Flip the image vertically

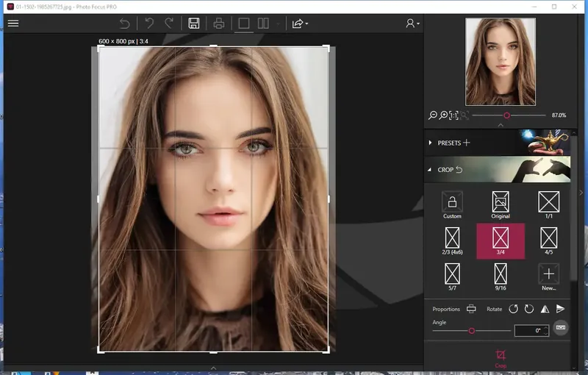560,308
